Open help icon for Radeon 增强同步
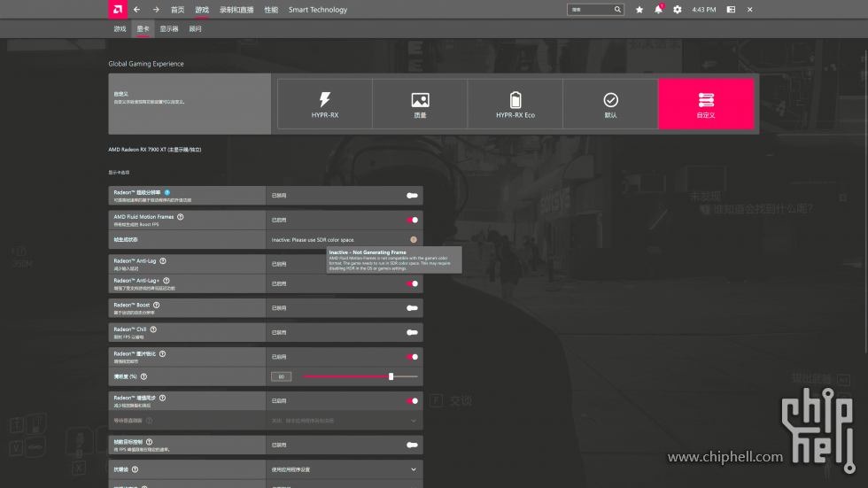The height and width of the screenshot is (488, 868). click(163, 398)
